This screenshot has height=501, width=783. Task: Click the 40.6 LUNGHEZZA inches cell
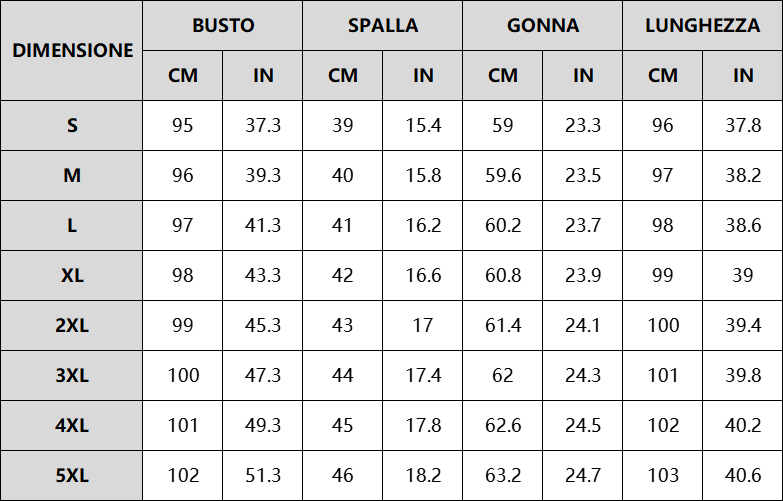click(743, 475)
